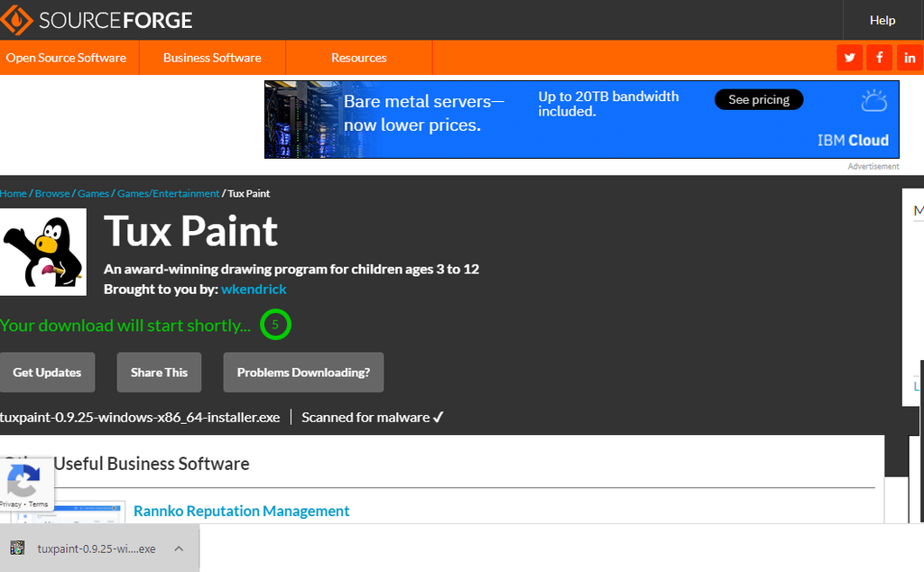The width and height of the screenshot is (924, 572).
Task: Click the Rannko software thumbnail
Action: (67, 512)
